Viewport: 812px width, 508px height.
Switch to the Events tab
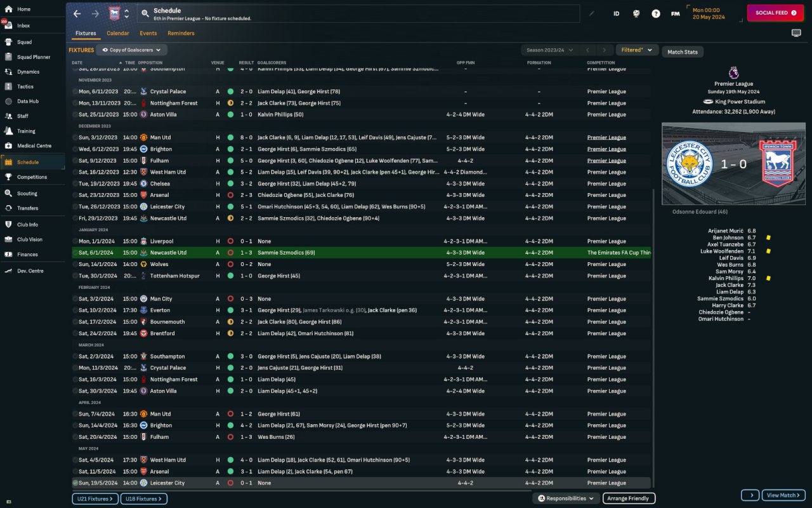click(x=148, y=33)
